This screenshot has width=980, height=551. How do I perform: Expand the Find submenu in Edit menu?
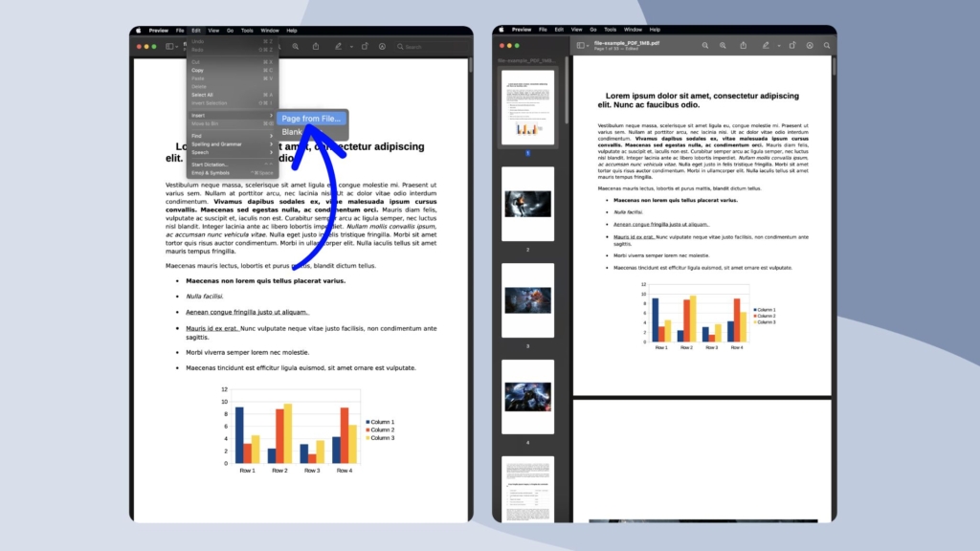click(232, 136)
